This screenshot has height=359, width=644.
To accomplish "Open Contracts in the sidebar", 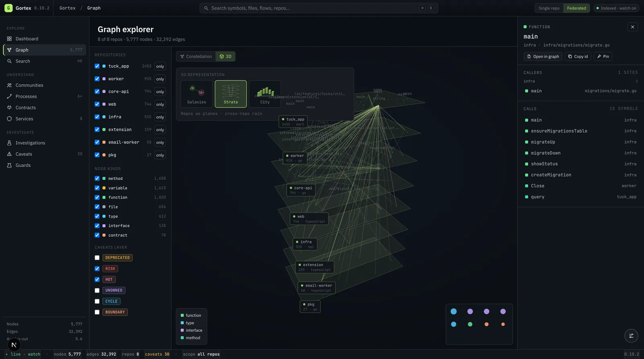I will tap(44, 108).
